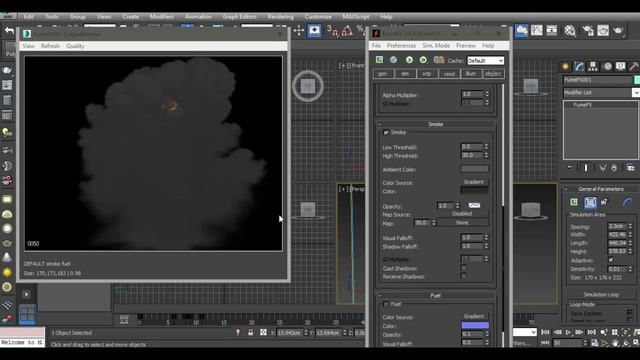Click the undo arrow in the main toolbar

pos(9,31)
